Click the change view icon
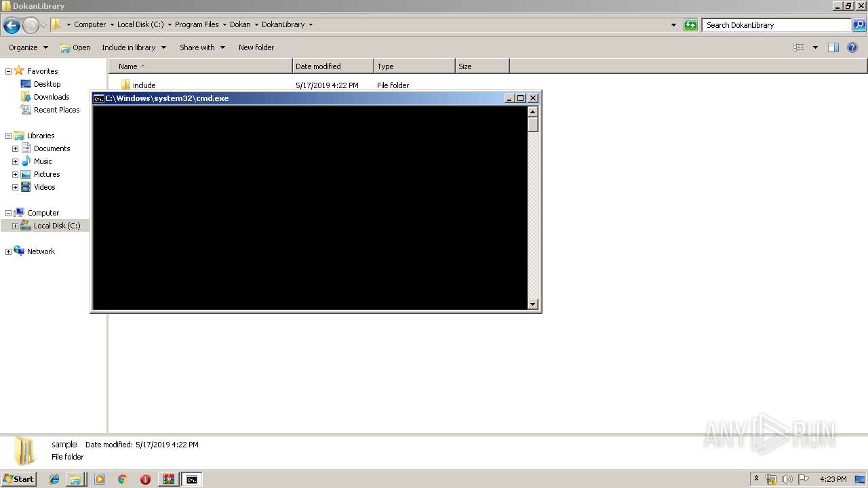The width and height of the screenshot is (868, 488). (x=799, y=47)
